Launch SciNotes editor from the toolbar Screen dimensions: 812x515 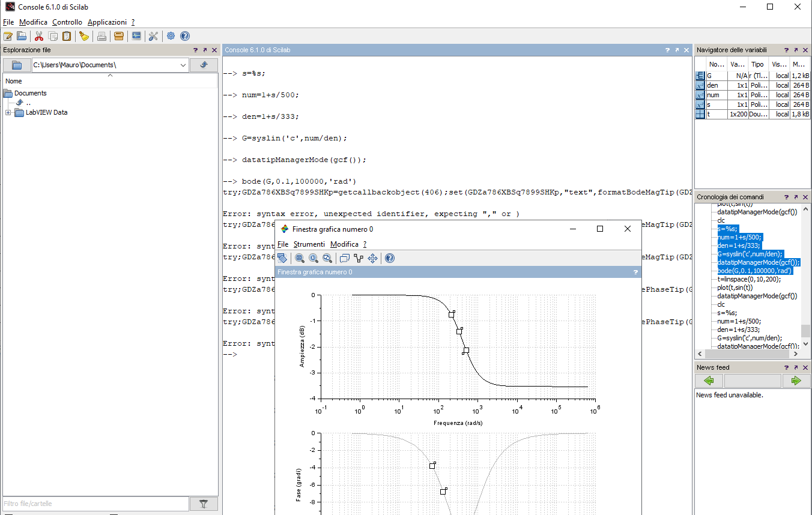tap(8, 36)
